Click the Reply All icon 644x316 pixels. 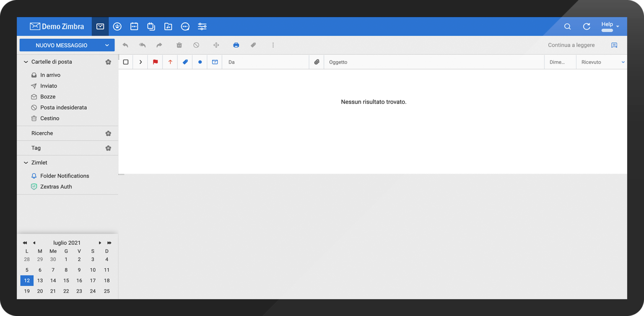click(x=142, y=45)
